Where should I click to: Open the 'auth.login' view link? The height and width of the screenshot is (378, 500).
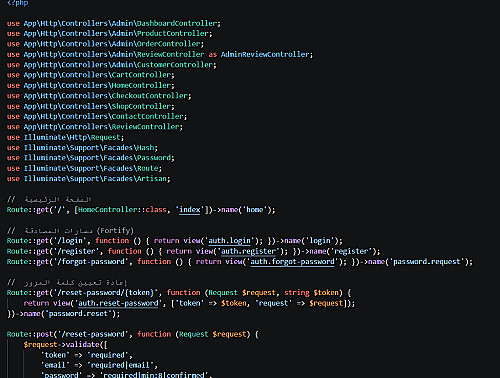pyautogui.click(x=229, y=241)
